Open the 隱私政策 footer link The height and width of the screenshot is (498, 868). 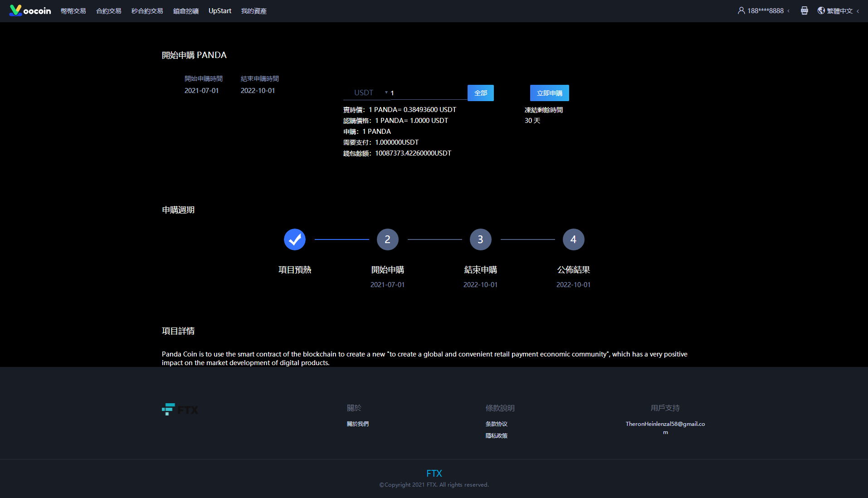pos(496,436)
